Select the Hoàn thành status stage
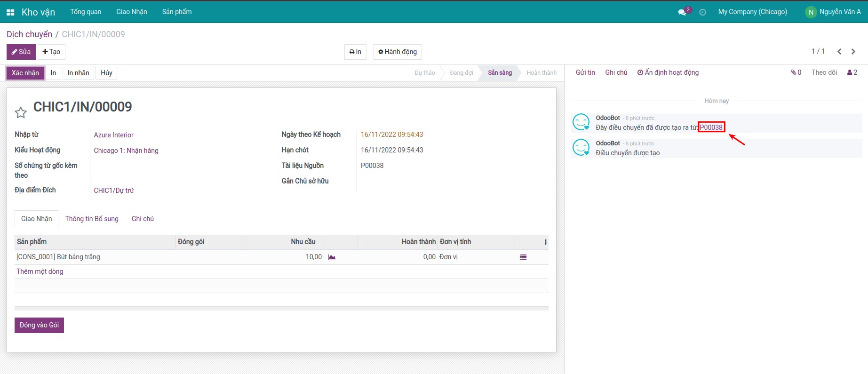The image size is (868, 374). point(541,73)
